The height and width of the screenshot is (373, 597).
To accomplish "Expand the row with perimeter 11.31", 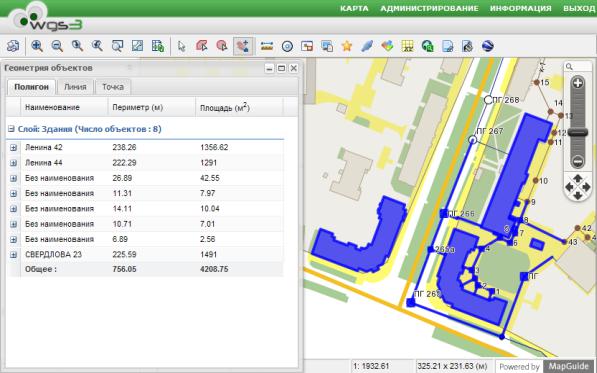I will [x=13, y=193].
